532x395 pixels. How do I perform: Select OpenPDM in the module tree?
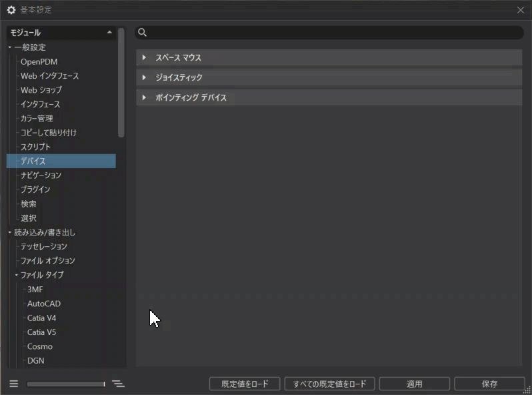[x=39, y=61]
